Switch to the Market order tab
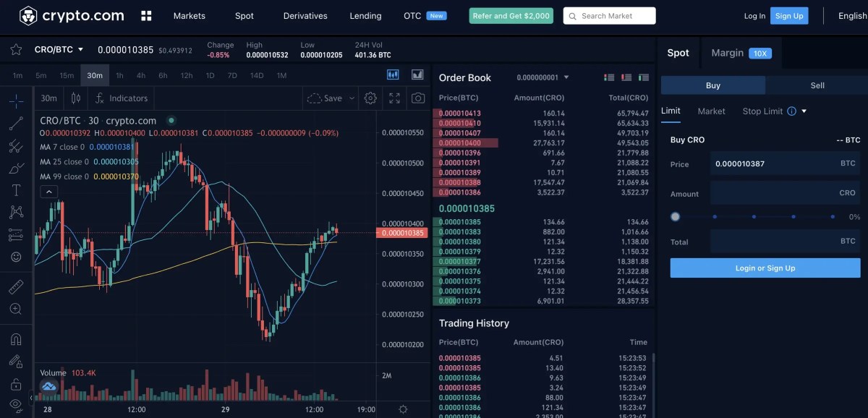 (711, 111)
